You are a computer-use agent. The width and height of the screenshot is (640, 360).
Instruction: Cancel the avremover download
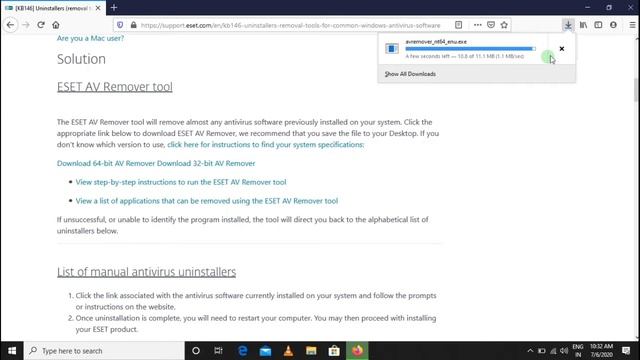[562, 49]
